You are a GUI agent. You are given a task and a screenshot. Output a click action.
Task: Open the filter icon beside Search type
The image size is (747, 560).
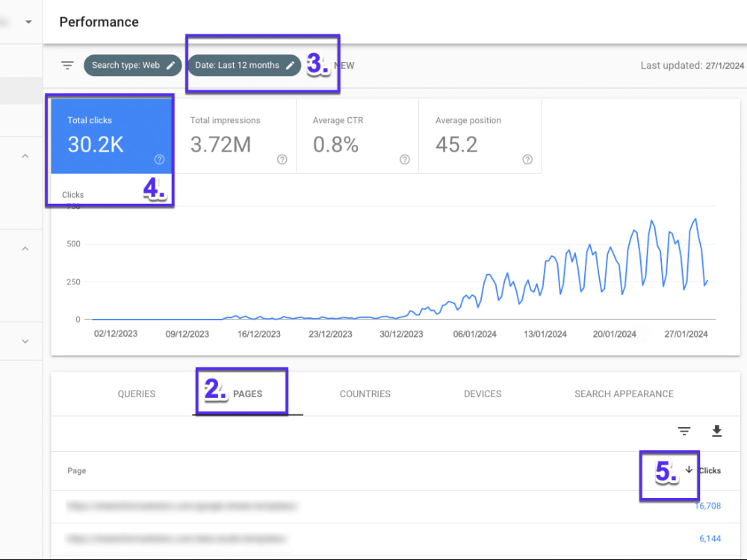coord(67,65)
